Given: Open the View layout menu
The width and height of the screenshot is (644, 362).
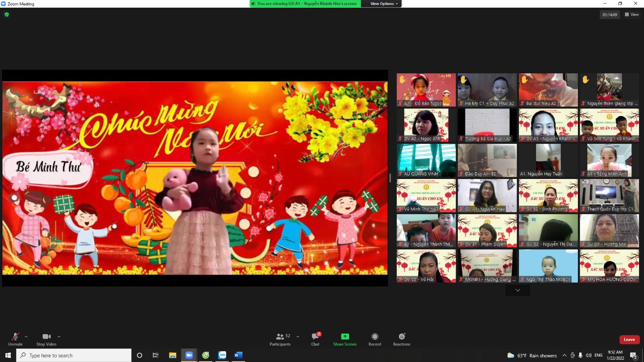Looking at the screenshot, I should click(x=632, y=14).
